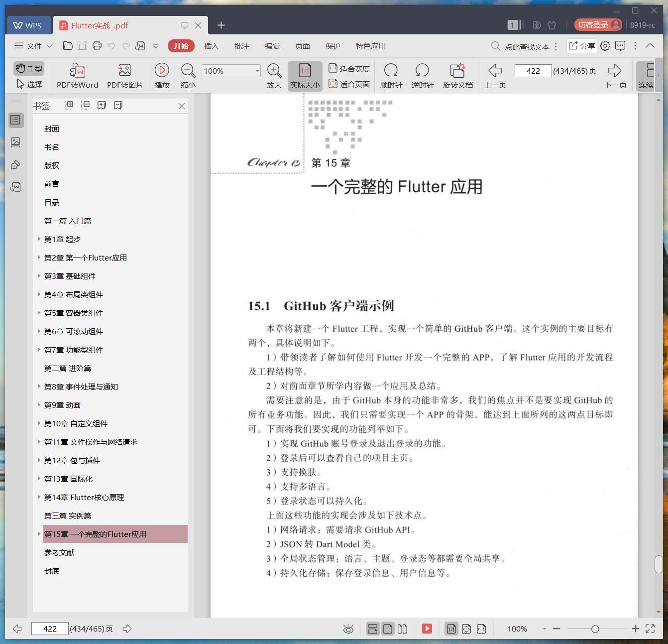Expand all bookmarks icon in 书签 header

(x=69, y=105)
